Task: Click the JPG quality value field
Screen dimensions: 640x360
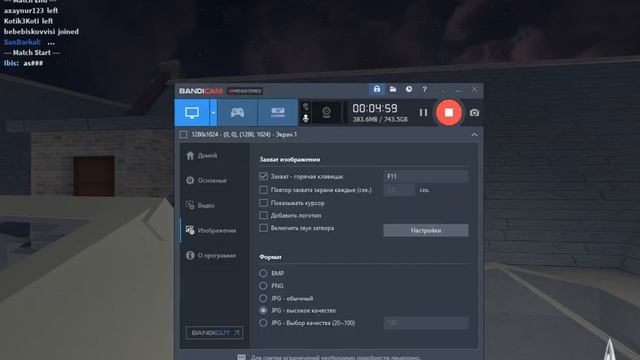Action: tap(426, 323)
